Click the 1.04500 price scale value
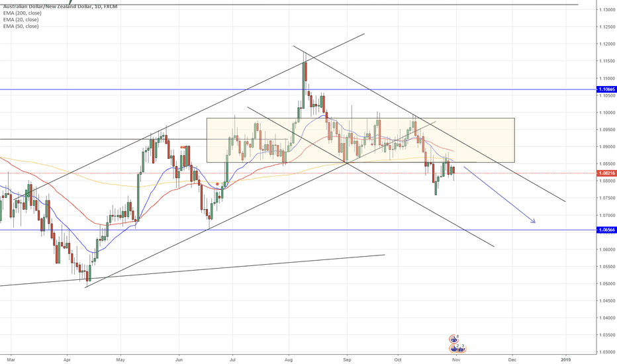The image size is (617, 364). (608, 300)
